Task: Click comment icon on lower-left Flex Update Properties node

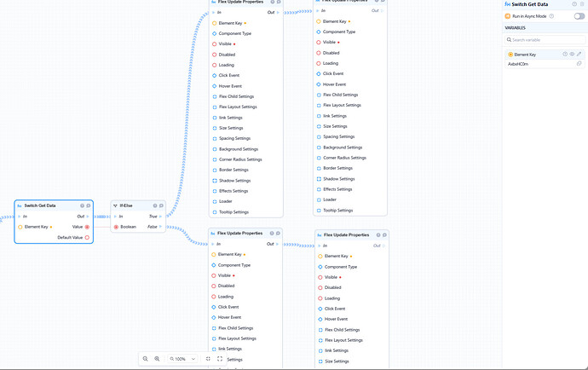Action: point(279,234)
